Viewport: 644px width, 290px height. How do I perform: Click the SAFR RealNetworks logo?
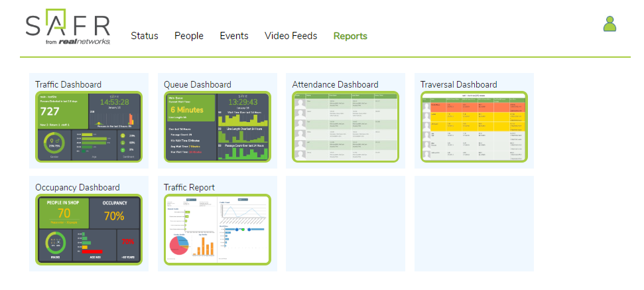(x=68, y=27)
